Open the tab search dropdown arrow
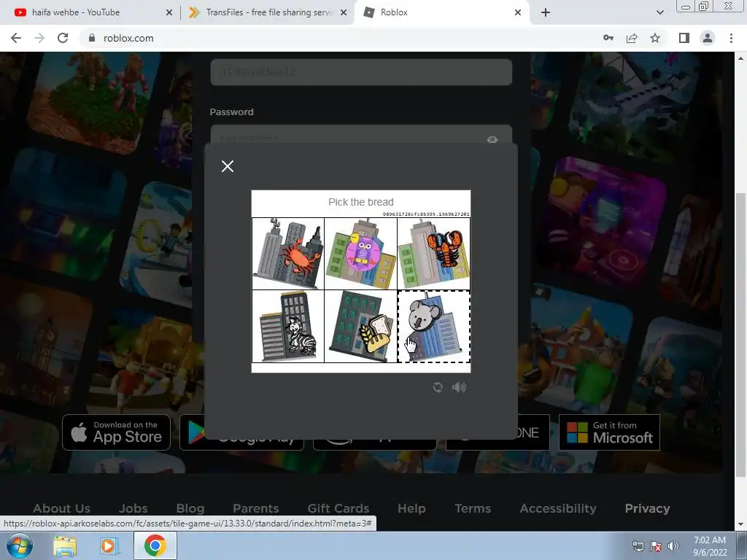The image size is (747, 560). point(659,12)
